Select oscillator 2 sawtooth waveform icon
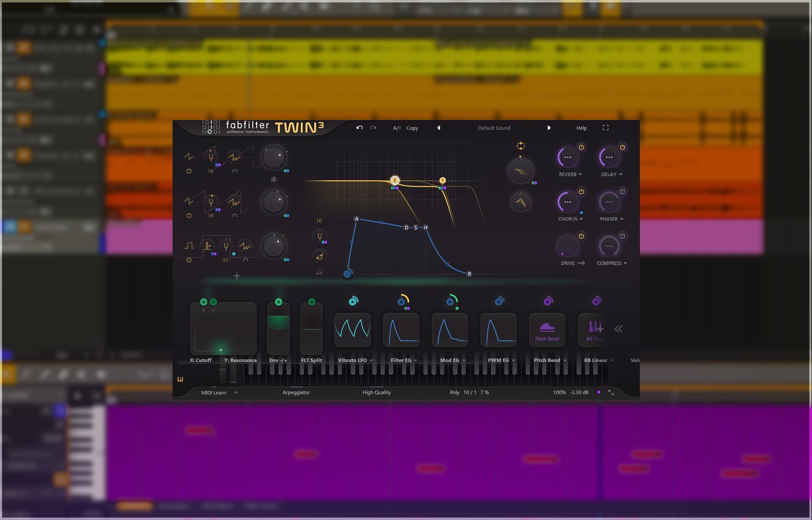 pyautogui.click(x=189, y=201)
